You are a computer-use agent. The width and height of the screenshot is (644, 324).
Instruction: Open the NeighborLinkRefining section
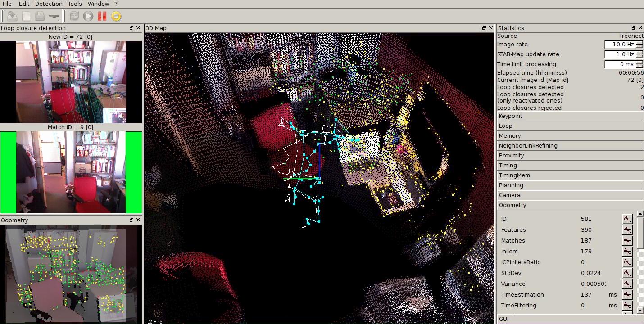pos(570,146)
